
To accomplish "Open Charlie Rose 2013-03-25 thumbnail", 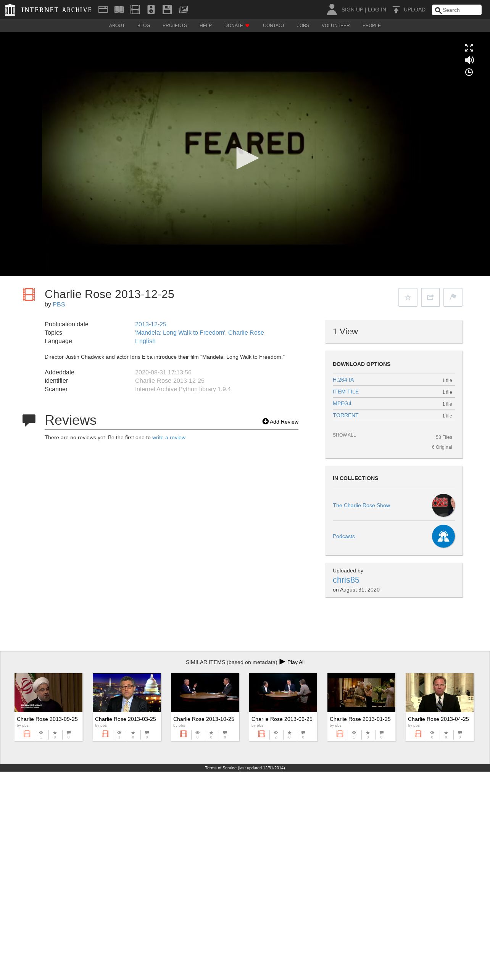I will (127, 693).
